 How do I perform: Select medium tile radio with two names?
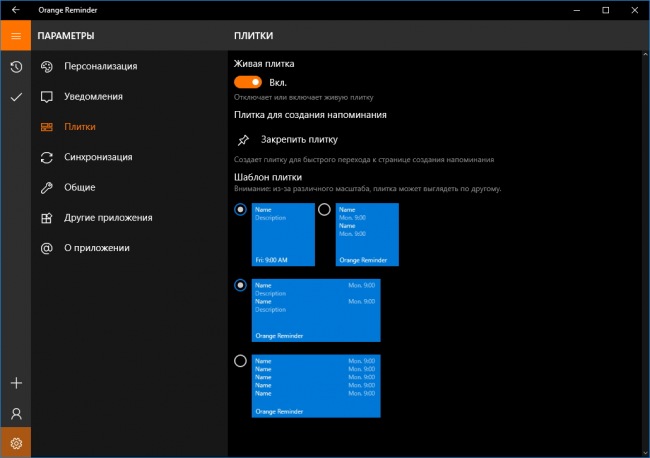(x=324, y=210)
